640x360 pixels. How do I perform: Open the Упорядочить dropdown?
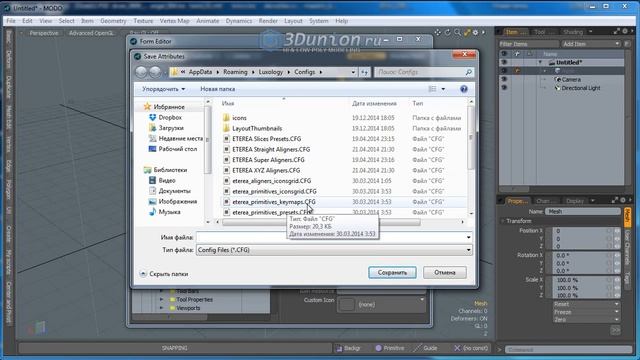click(x=163, y=89)
